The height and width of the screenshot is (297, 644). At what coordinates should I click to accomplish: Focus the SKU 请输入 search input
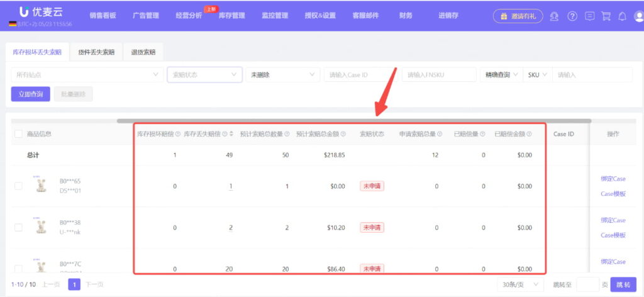(x=592, y=75)
